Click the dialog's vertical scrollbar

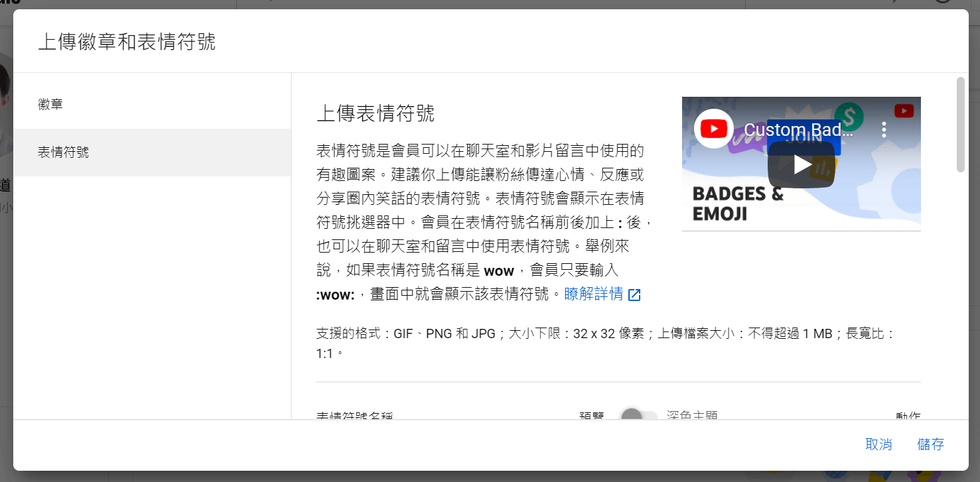961,125
